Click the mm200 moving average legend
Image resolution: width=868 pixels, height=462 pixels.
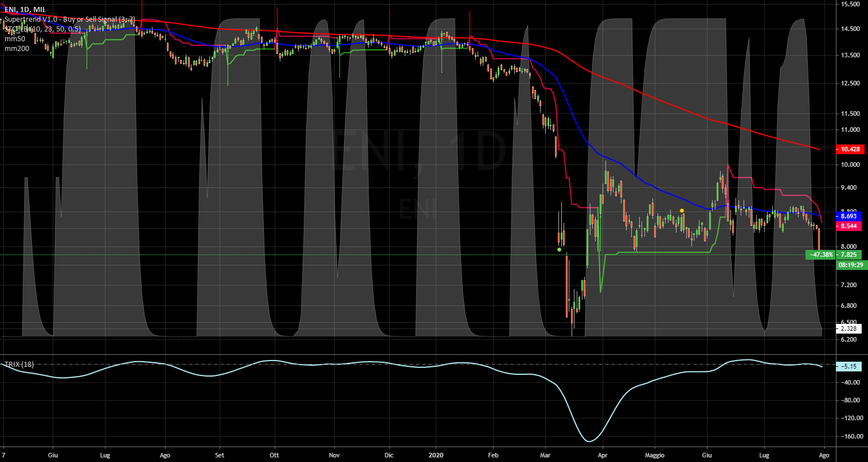(x=17, y=49)
